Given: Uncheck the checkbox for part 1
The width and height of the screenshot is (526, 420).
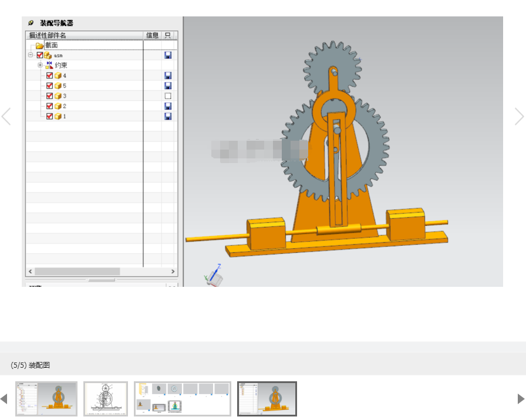Looking at the screenshot, I should coord(50,116).
